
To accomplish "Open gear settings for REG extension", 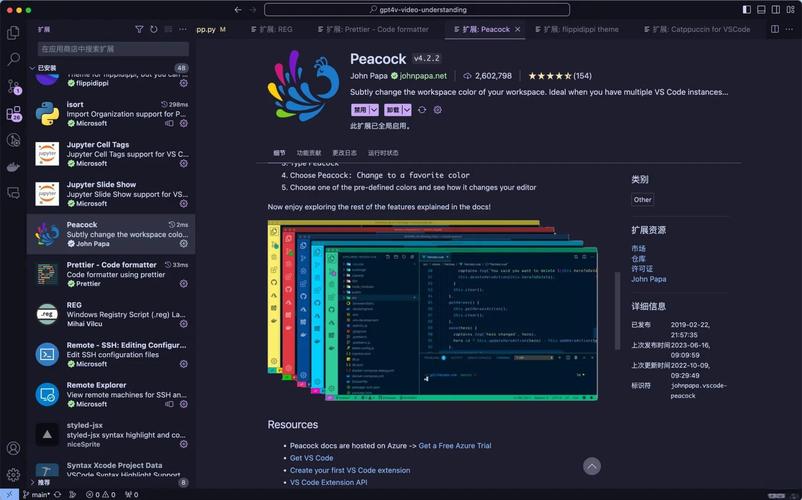I will point(184,324).
